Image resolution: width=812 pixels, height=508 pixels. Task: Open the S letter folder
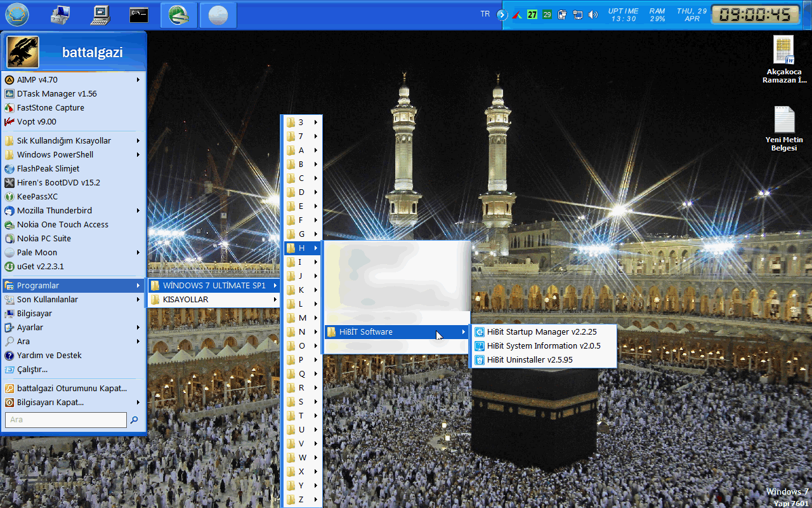click(x=302, y=402)
